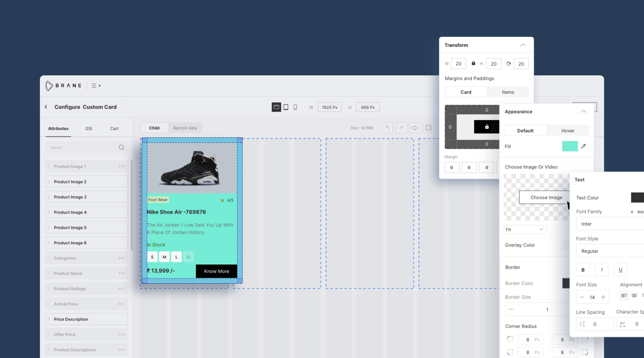Open the image Fill mode dropdown
The height and width of the screenshot is (358, 644).
pos(525,230)
